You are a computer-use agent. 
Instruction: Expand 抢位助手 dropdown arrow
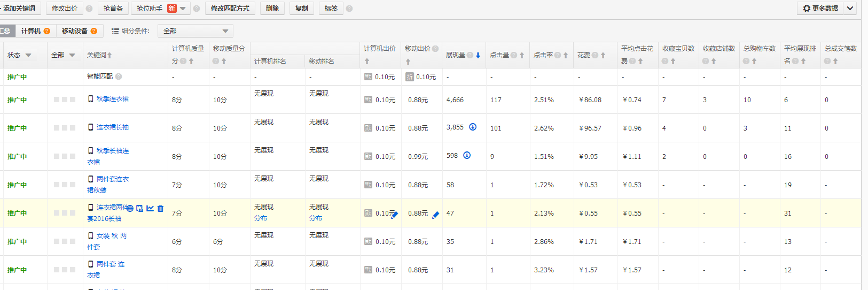[183, 9]
